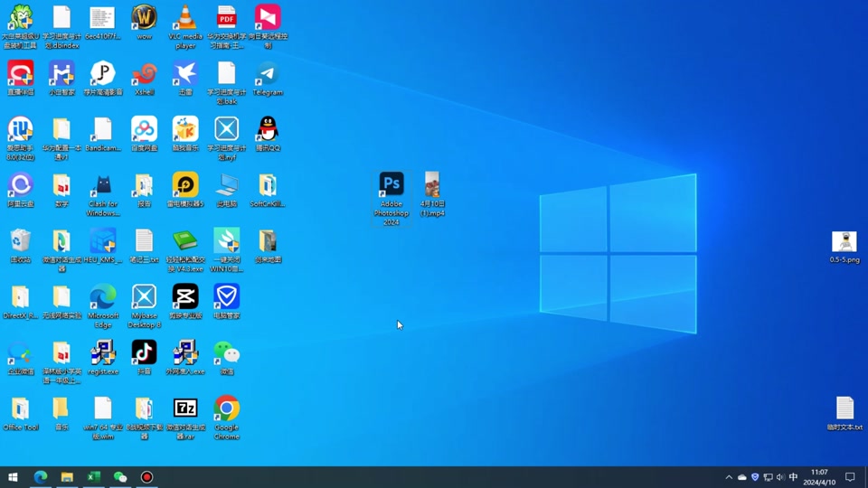Open the Windows Start menu
868x488 pixels.
point(13,477)
